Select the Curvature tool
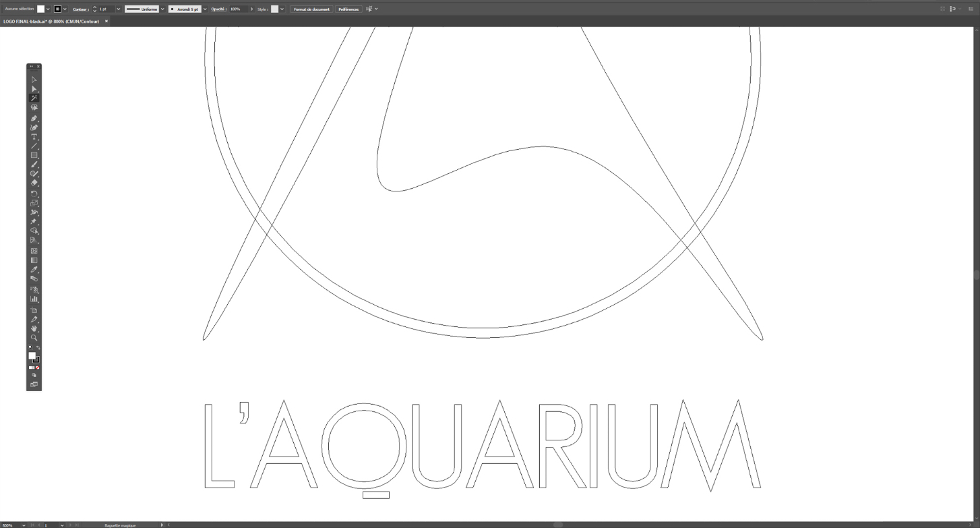 pos(34,127)
